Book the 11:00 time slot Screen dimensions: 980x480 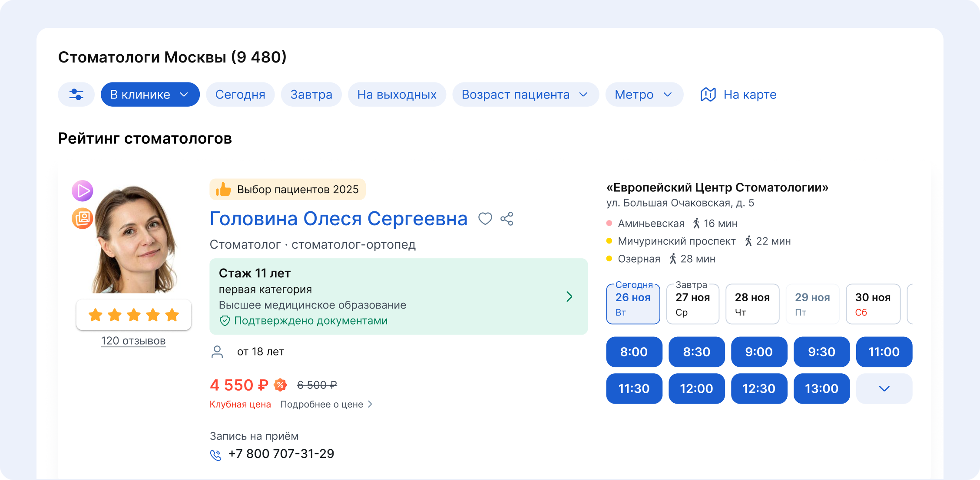884,352
